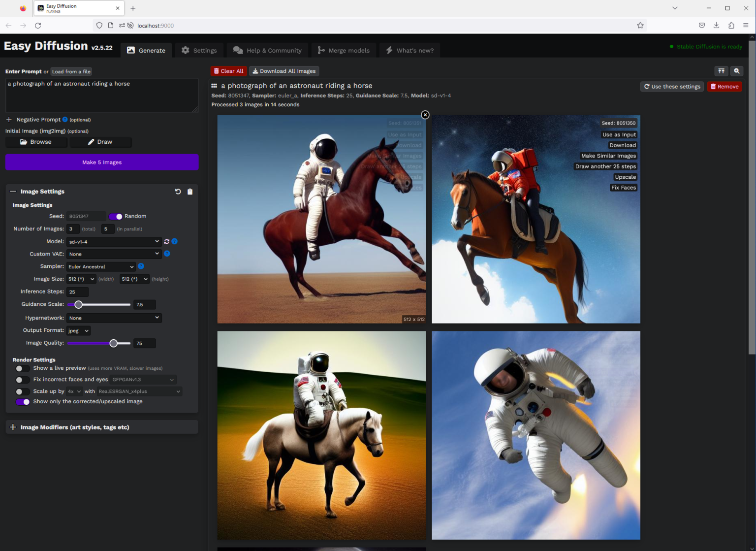Screen dimensions: 756x551
Task: Click the Guidance Scale slider handle
Action: tap(78, 305)
